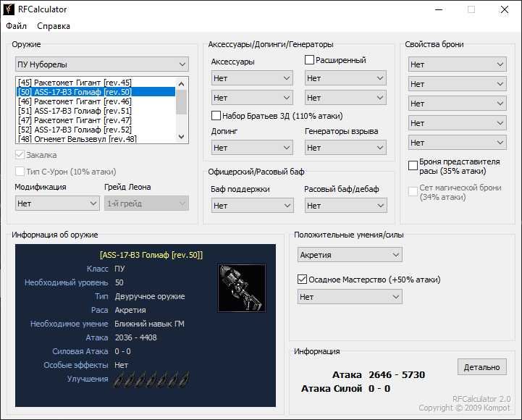Open the Файл menu
The image size is (522, 420).
point(16,26)
